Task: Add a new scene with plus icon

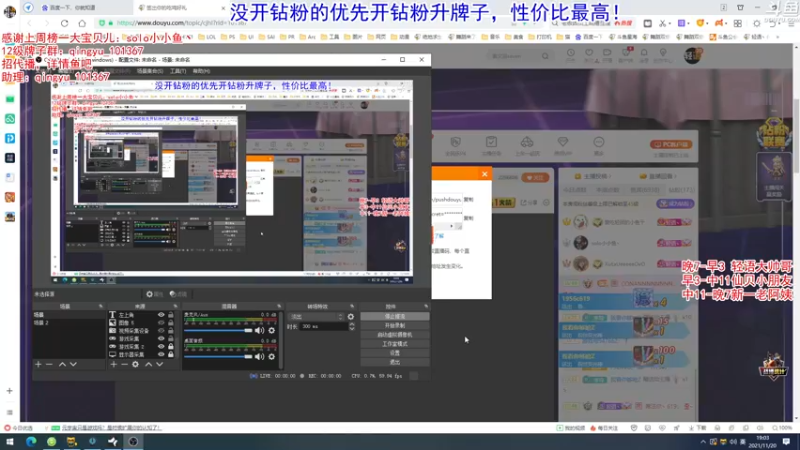Action: (x=38, y=364)
